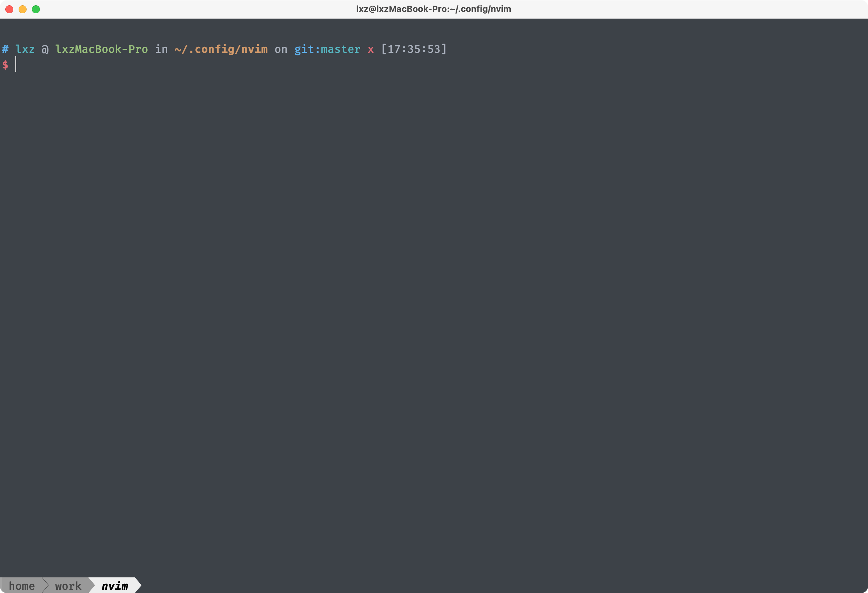Click the lxz username in prompt

click(25, 49)
